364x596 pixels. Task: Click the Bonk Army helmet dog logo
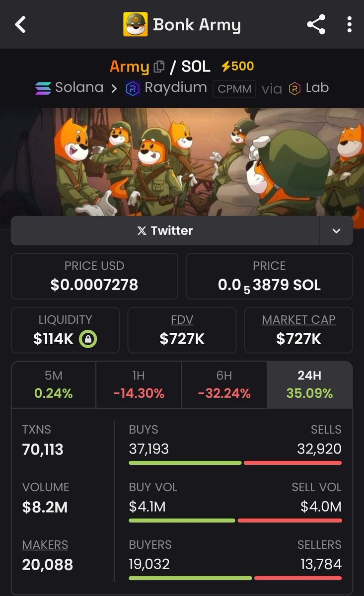136,24
